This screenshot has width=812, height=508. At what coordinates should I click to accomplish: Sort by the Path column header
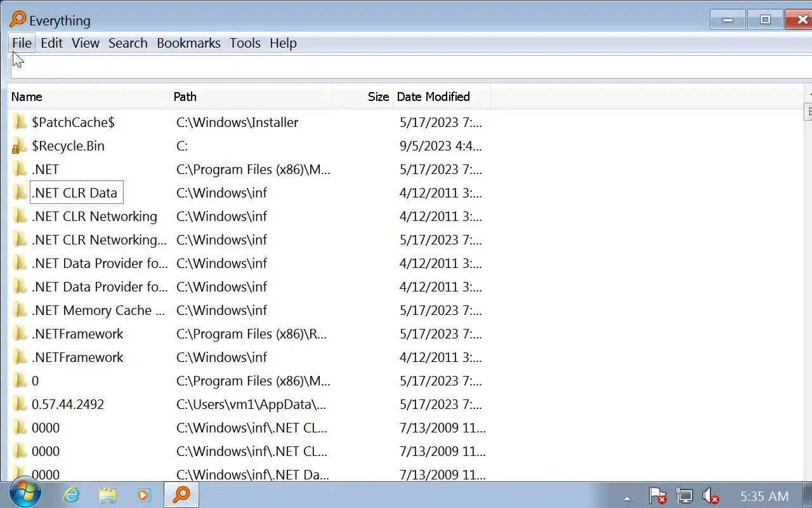251,97
